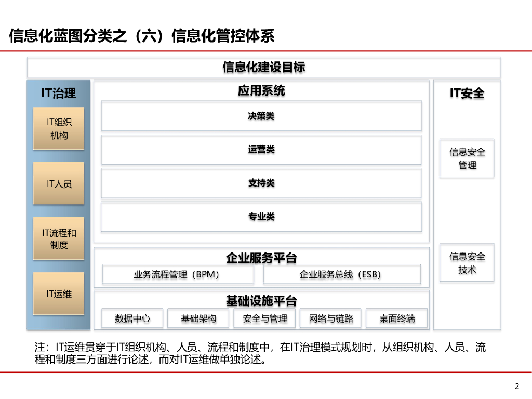532x399 pixels.
Task: Select 业务流程管理 (BPM) box
Action: click(178, 274)
